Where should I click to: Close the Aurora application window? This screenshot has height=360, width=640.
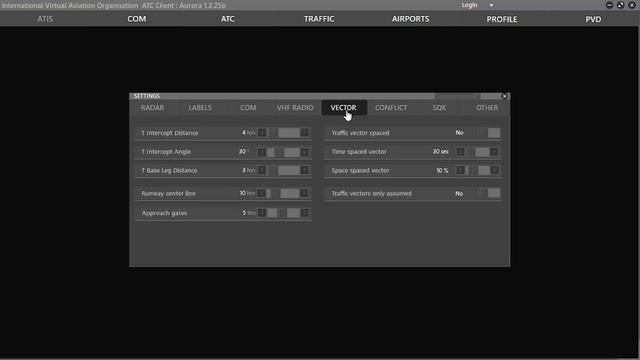tap(632, 5)
